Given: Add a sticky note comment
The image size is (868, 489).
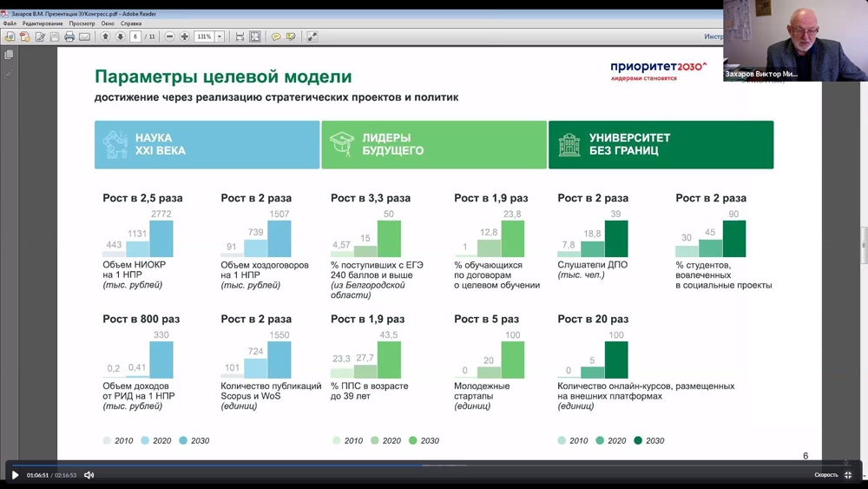Looking at the screenshot, I should tap(276, 37).
